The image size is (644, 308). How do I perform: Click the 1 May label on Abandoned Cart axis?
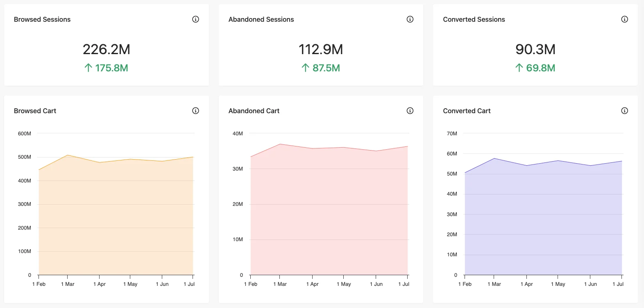(x=344, y=284)
